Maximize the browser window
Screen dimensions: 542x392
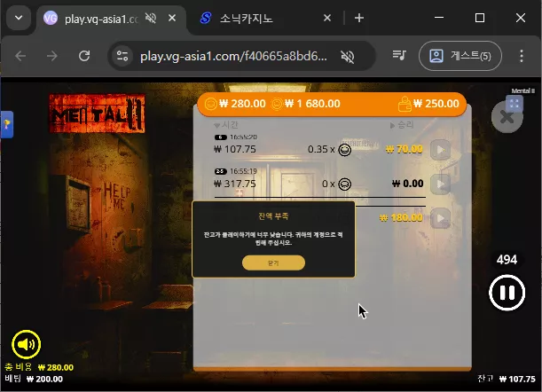[x=480, y=18]
